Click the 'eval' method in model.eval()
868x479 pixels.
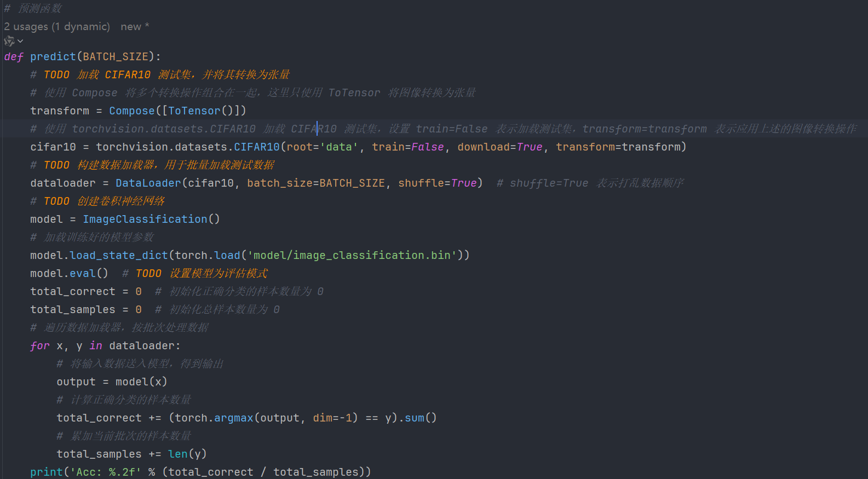coord(83,273)
